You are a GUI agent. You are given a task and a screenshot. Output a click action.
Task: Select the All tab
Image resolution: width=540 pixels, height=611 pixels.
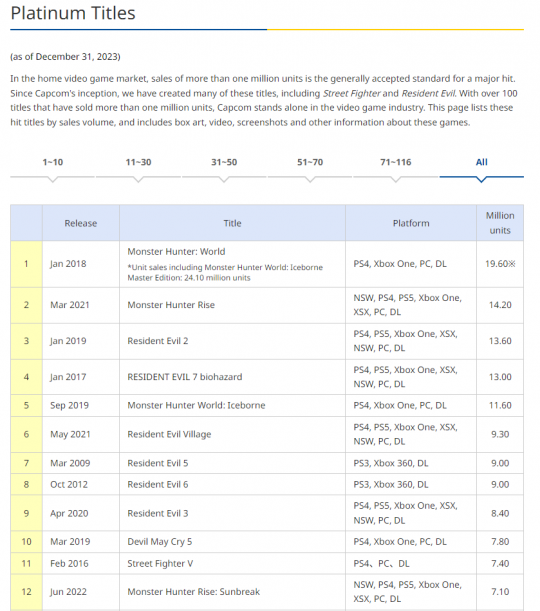coord(482,162)
